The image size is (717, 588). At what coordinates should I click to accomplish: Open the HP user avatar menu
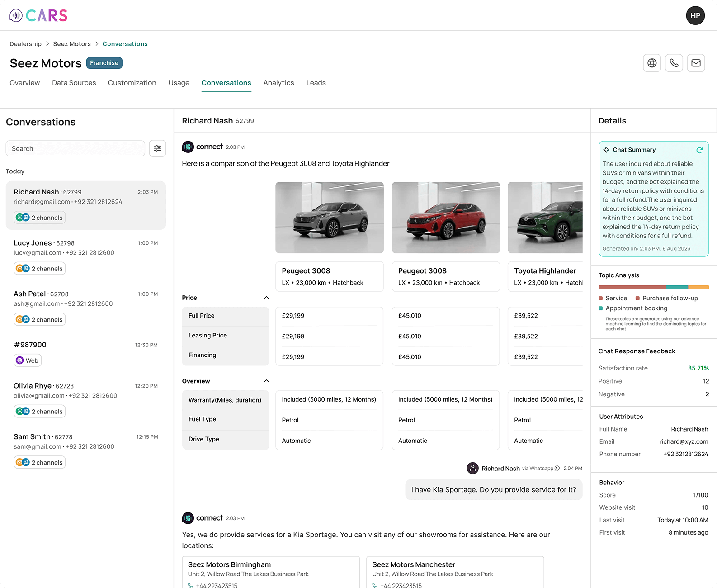tap(695, 15)
